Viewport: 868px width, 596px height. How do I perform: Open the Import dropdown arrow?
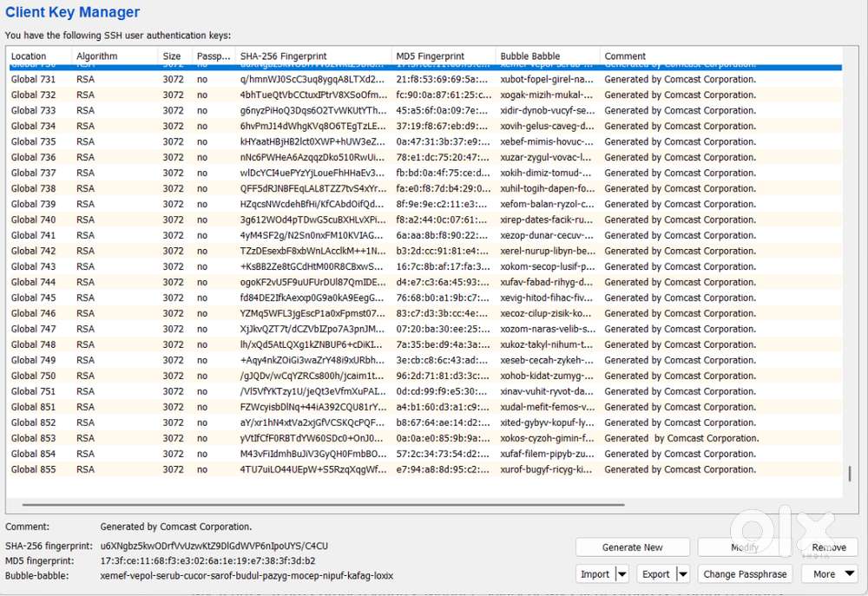coord(622,573)
